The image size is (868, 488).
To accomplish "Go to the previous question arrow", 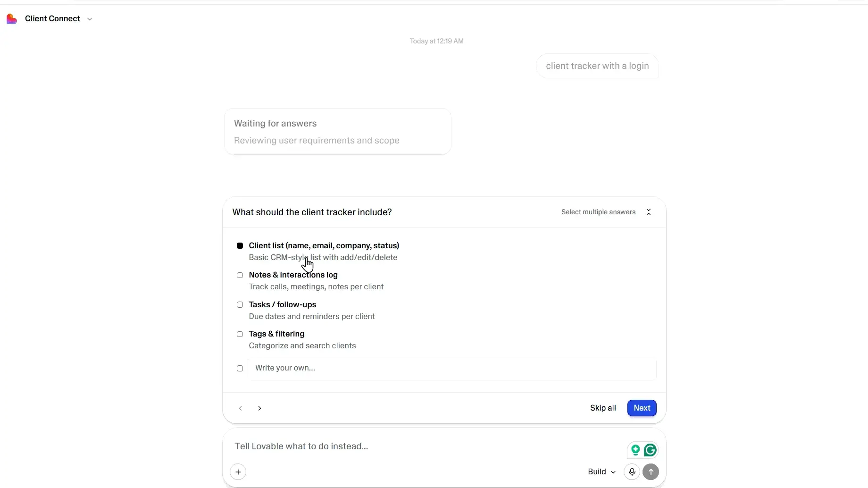I will [241, 408].
